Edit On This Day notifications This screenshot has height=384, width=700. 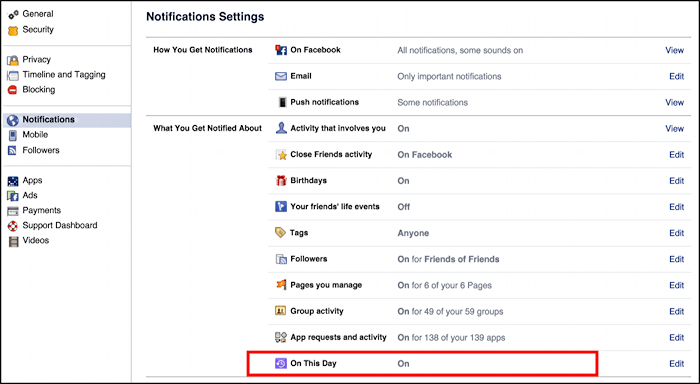pyautogui.click(x=676, y=363)
